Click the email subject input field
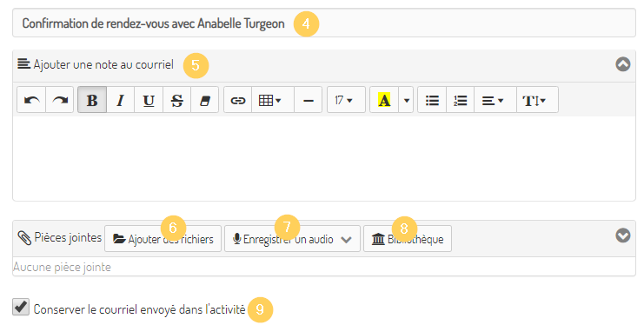 coord(324,23)
